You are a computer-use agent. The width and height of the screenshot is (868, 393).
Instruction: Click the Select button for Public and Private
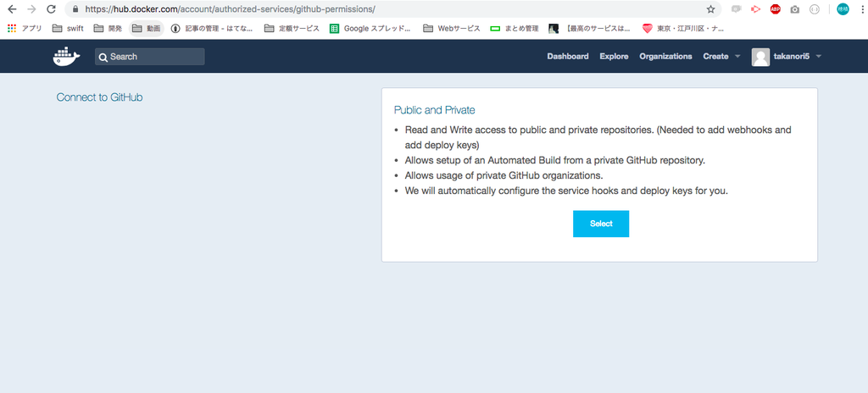point(601,224)
